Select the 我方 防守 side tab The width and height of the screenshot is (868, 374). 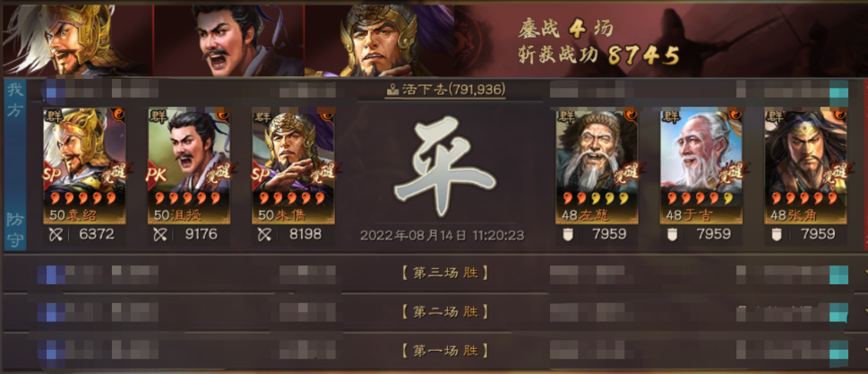(14, 165)
